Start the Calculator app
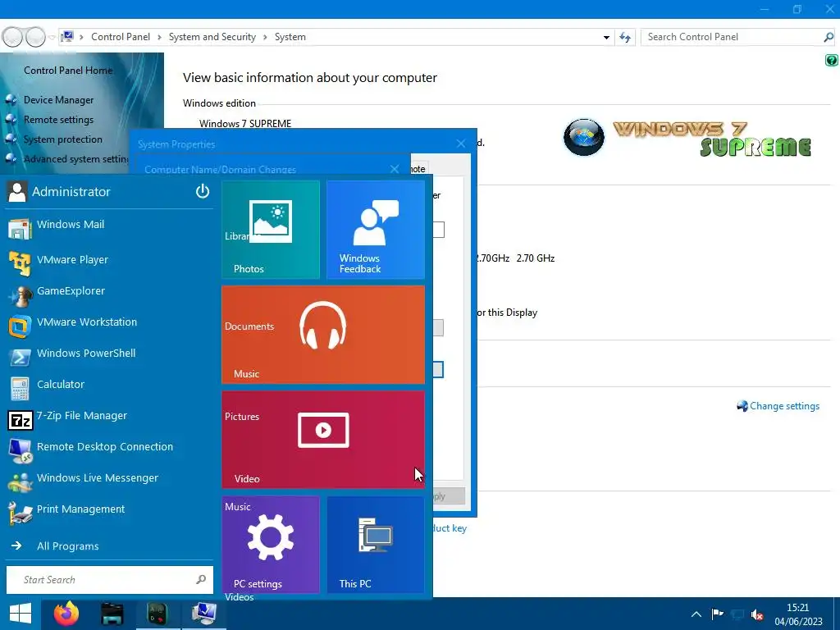 61,384
